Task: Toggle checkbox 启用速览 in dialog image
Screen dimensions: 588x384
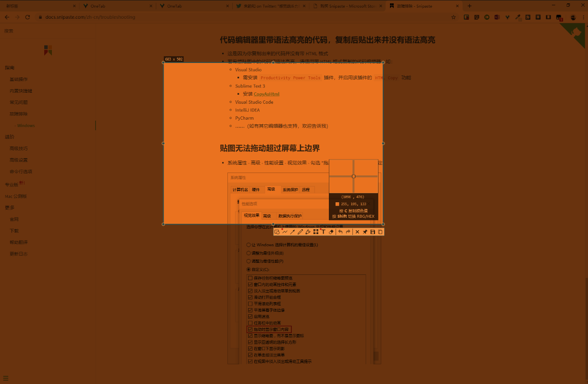Action: pyautogui.click(x=250, y=316)
